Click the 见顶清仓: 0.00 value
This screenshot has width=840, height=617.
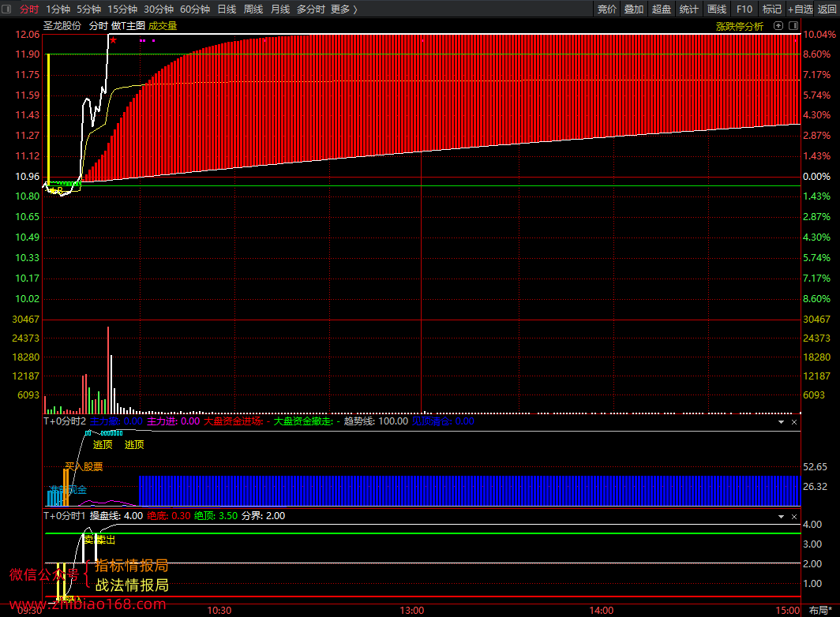[x=443, y=421]
